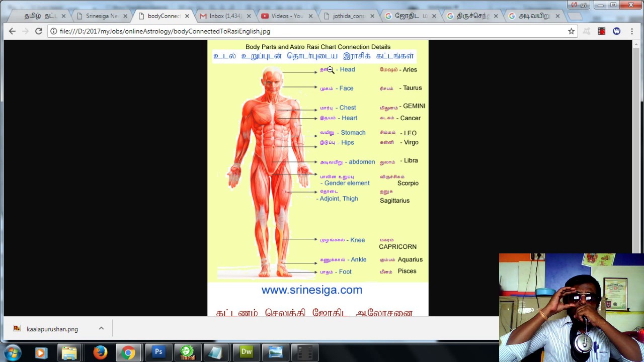Image resolution: width=644 pixels, height=362 pixels.
Task: Open File Explorer from the taskbar
Action: point(69,352)
